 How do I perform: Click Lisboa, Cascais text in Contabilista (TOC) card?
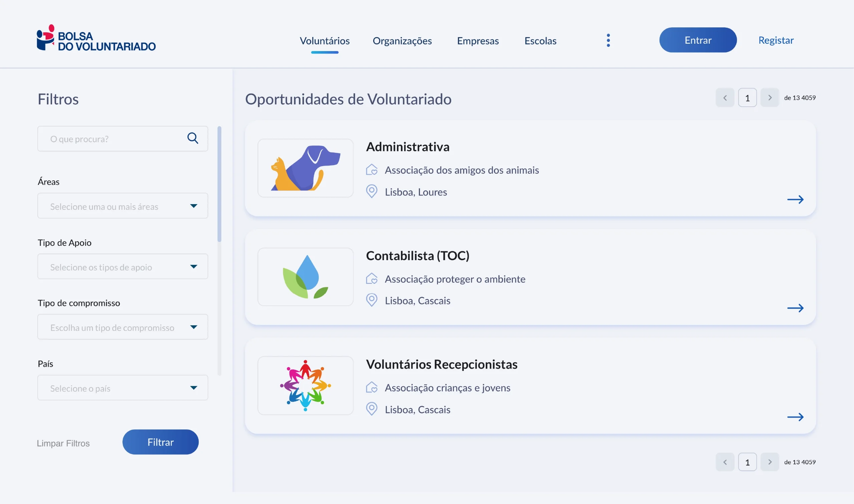pos(418,301)
